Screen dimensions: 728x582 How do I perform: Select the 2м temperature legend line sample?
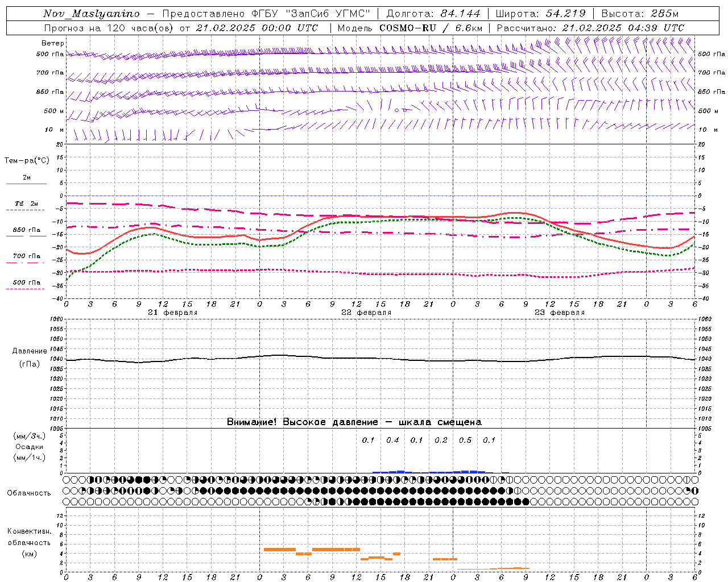click(26, 184)
